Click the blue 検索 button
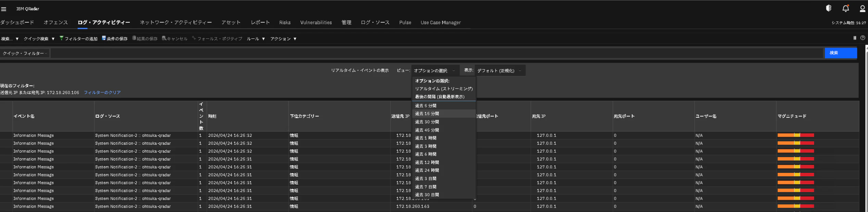 click(841, 53)
